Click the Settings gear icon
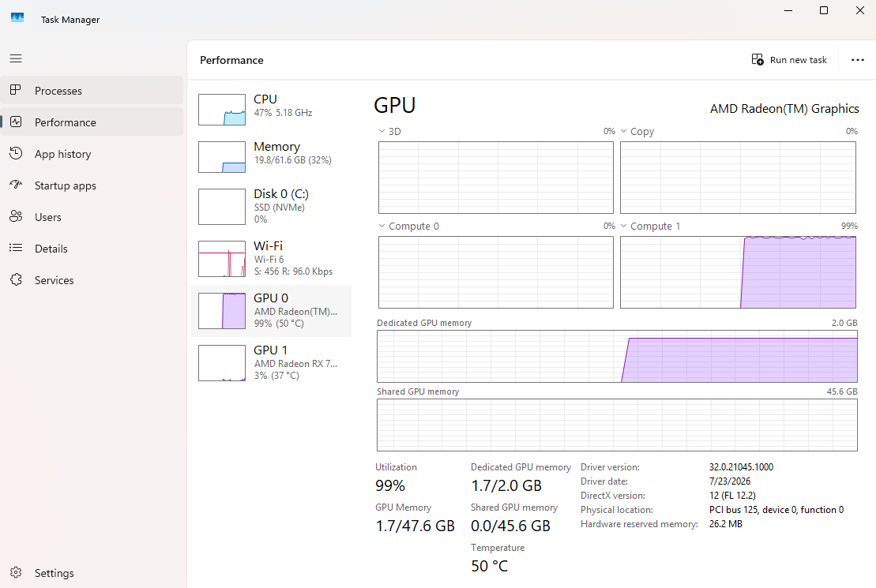The image size is (876, 588). point(16,572)
